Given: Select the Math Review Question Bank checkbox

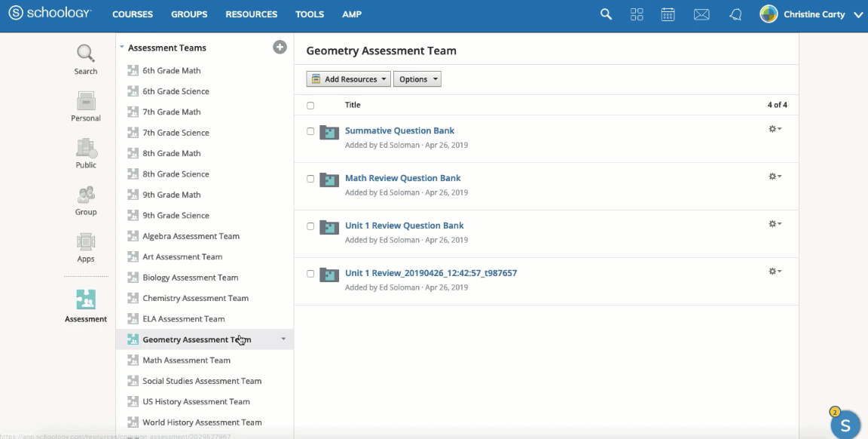Looking at the screenshot, I should pos(310,178).
